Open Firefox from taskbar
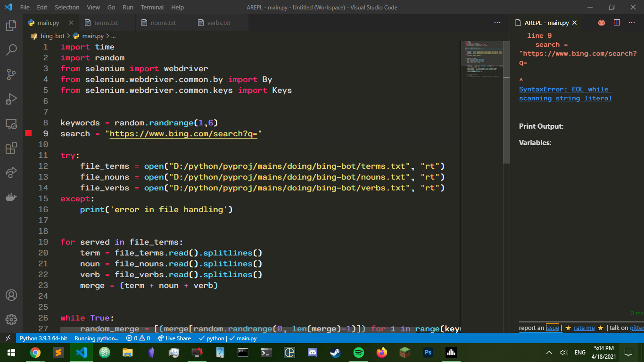Image resolution: width=644 pixels, height=362 pixels. [x=381, y=353]
